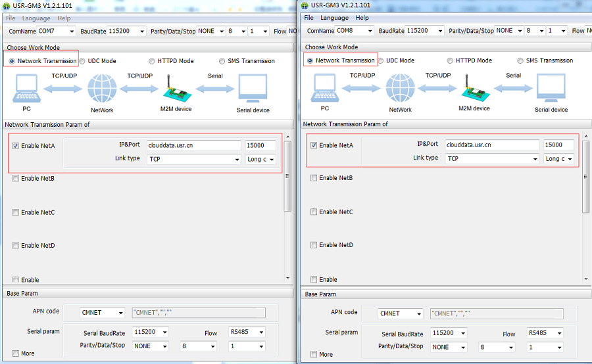Select Network Transmission mode in right window

(310, 60)
